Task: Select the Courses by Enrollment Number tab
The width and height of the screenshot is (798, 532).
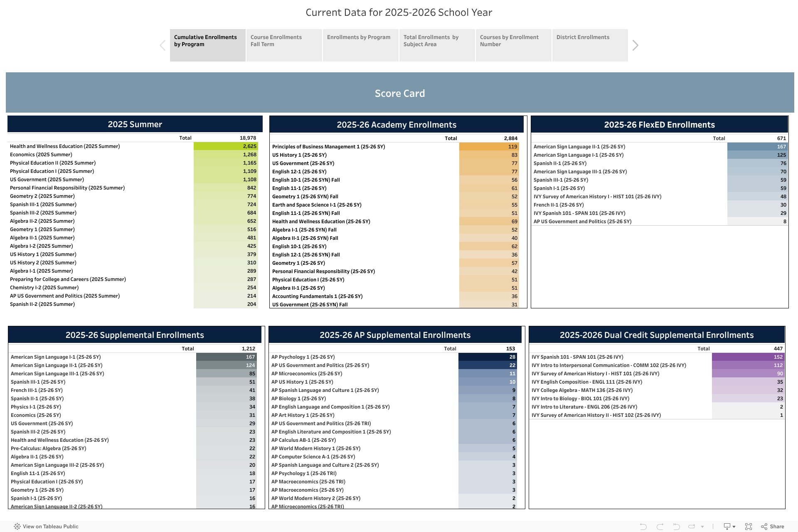Action: (x=513, y=45)
